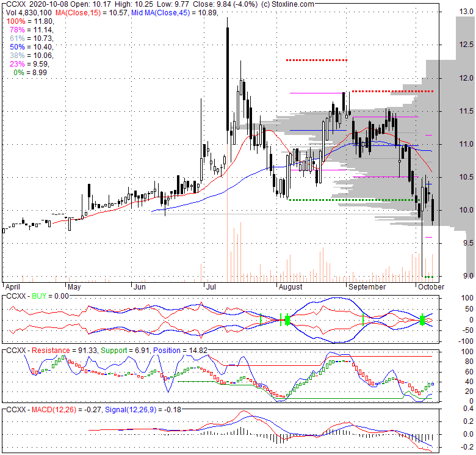Click the 'April' time axis label
The image size is (476, 455).
point(13,287)
